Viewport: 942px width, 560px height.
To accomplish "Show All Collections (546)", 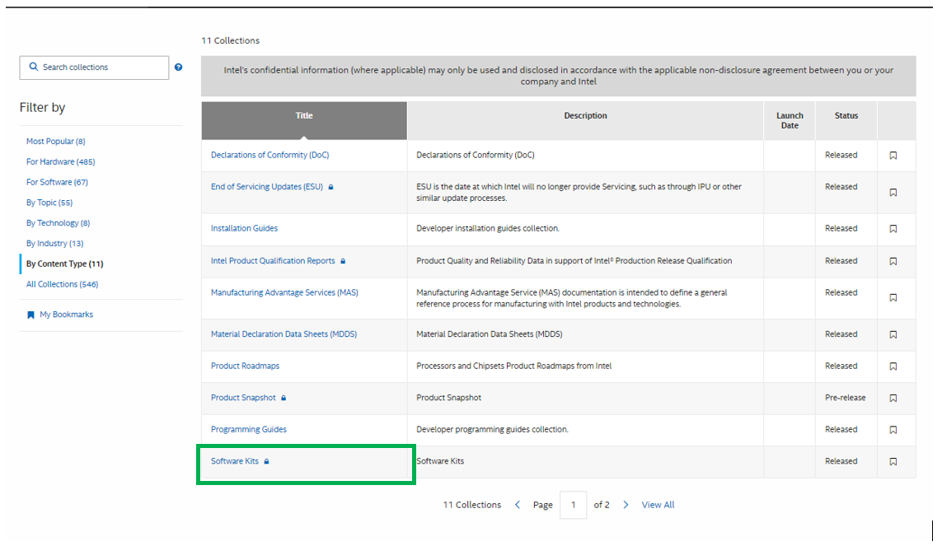I will [x=63, y=284].
